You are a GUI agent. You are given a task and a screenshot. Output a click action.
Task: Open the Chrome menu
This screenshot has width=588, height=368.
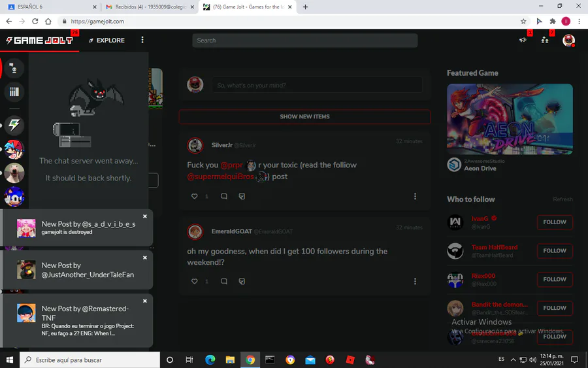580,22
